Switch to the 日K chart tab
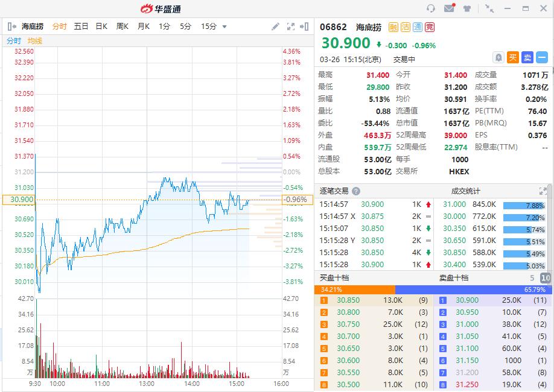This screenshot has height=392, width=554. [x=101, y=27]
